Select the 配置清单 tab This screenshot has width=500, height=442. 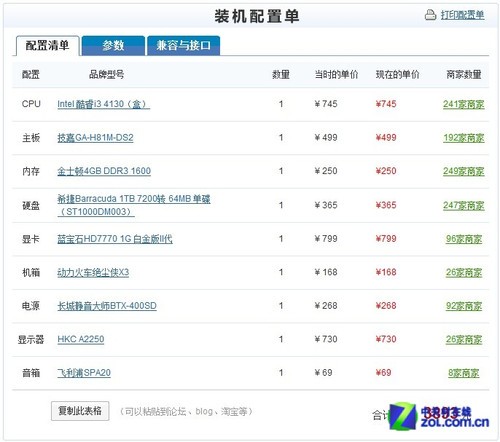click(47, 46)
